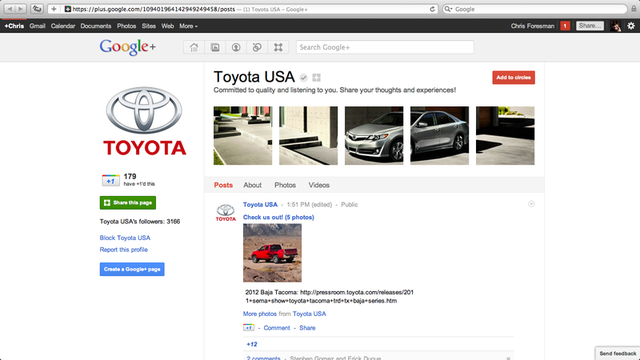Open Documents from the Google bar
This screenshot has height=360, width=640.
pos(96,26)
